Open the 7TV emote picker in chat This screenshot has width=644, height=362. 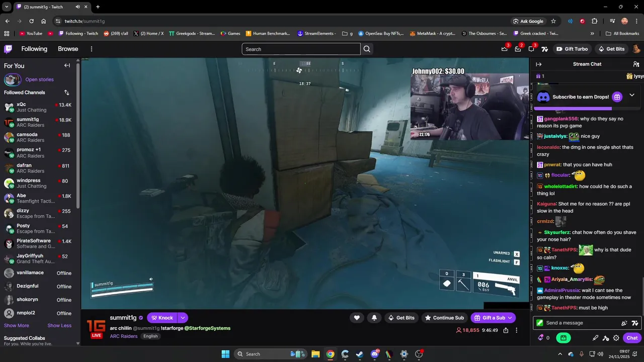pyautogui.click(x=635, y=323)
